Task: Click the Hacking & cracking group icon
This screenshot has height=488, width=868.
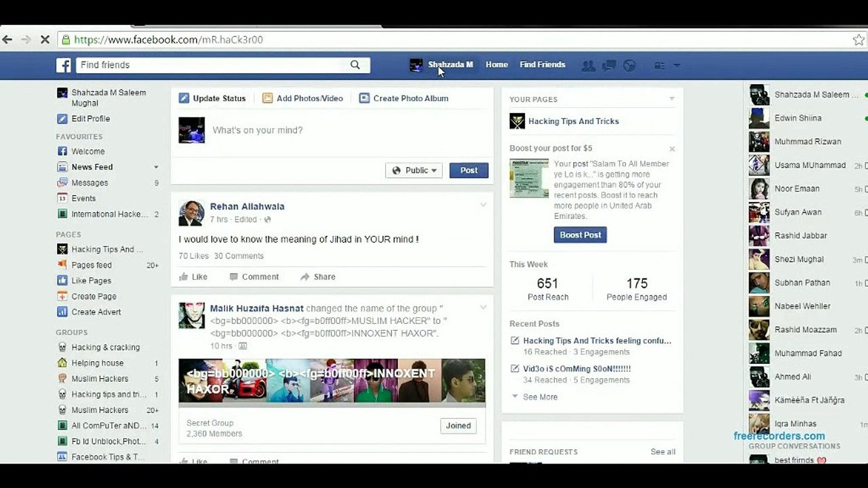Action: 62,347
